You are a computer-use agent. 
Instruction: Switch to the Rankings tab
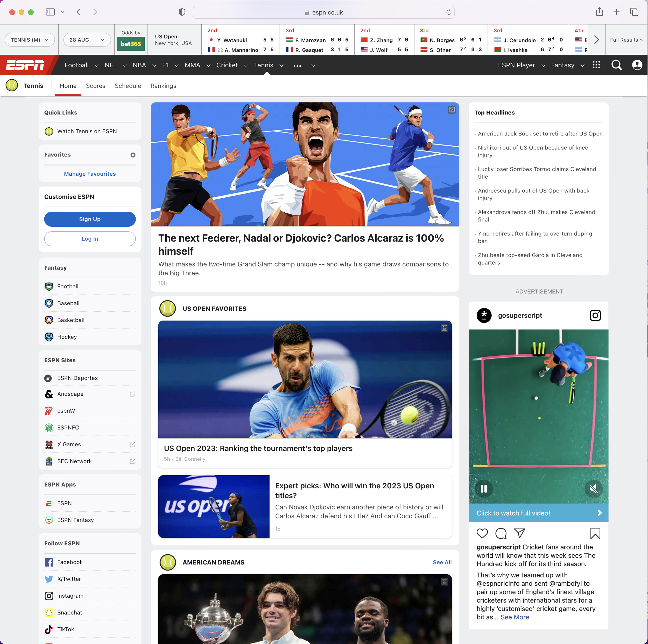163,86
